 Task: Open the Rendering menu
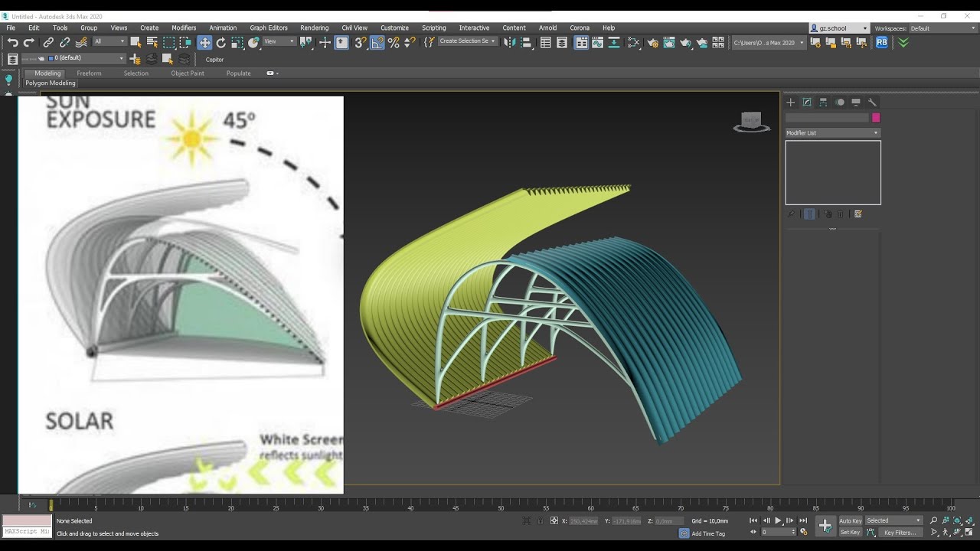314,28
